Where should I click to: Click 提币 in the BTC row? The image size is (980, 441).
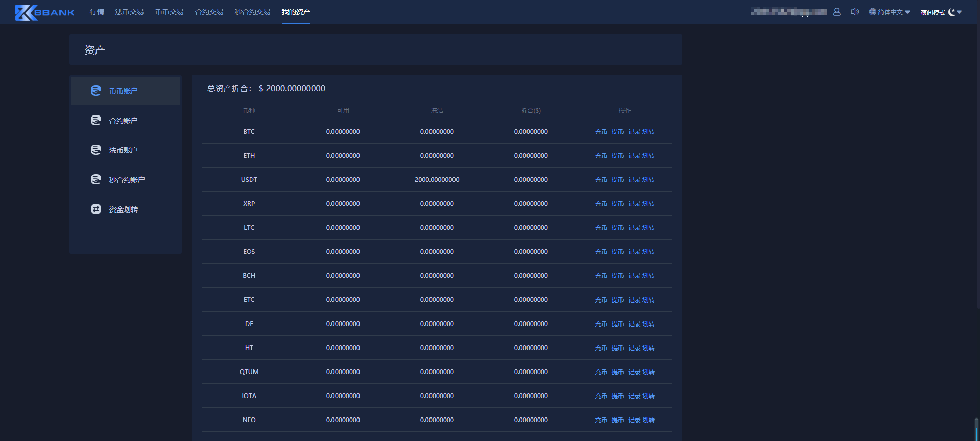(x=618, y=132)
